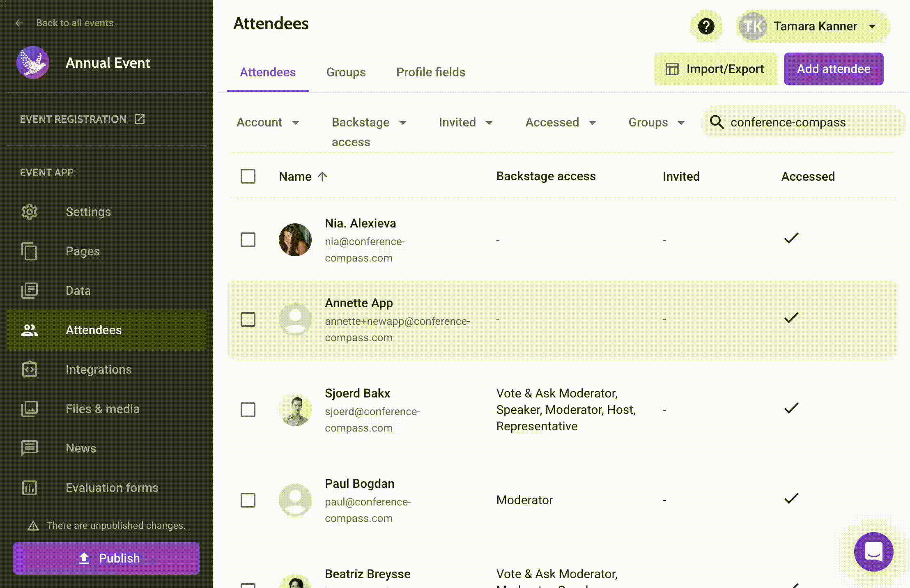
Task: Click the Add attendee button
Action: [833, 69]
